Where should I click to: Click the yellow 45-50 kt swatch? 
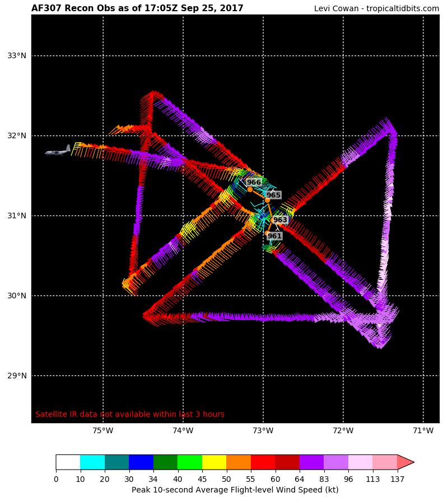coord(214,462)
